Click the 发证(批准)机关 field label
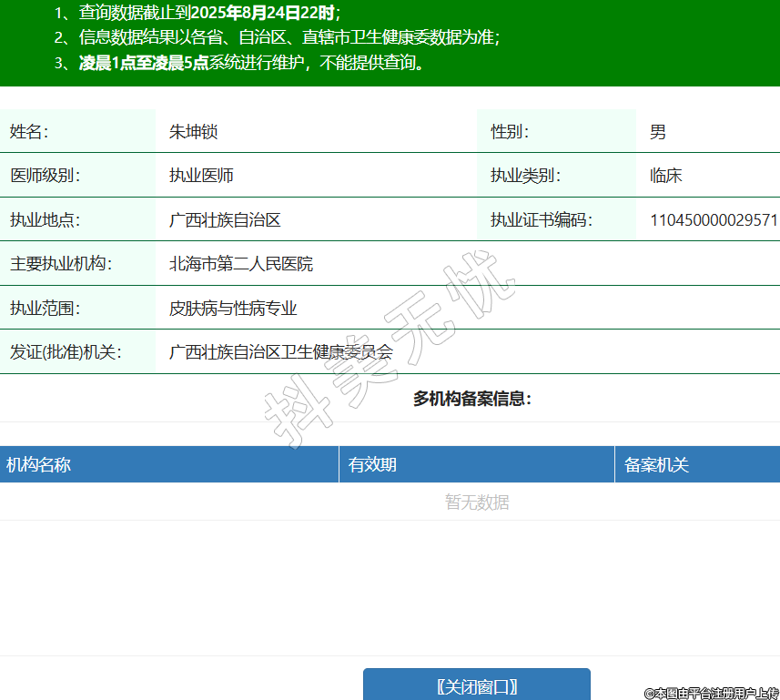This screenshot has height=700, width=780. pos(66,352)
